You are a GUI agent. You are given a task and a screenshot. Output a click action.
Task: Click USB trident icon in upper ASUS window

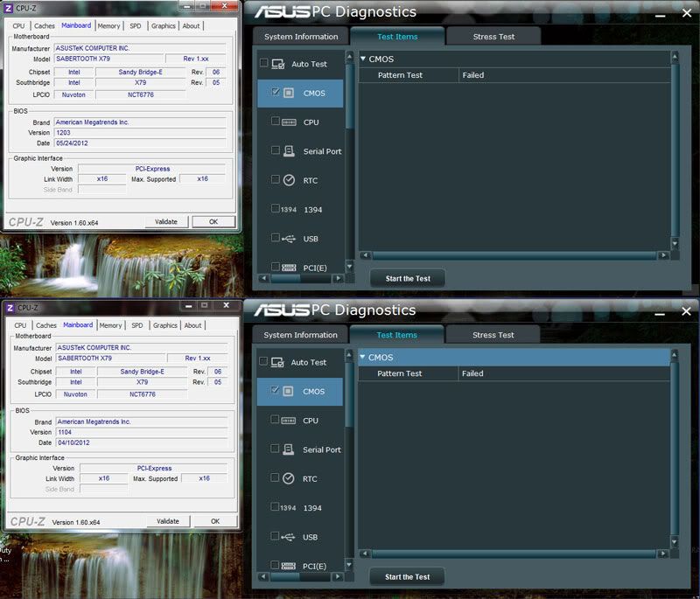[289, 239]
